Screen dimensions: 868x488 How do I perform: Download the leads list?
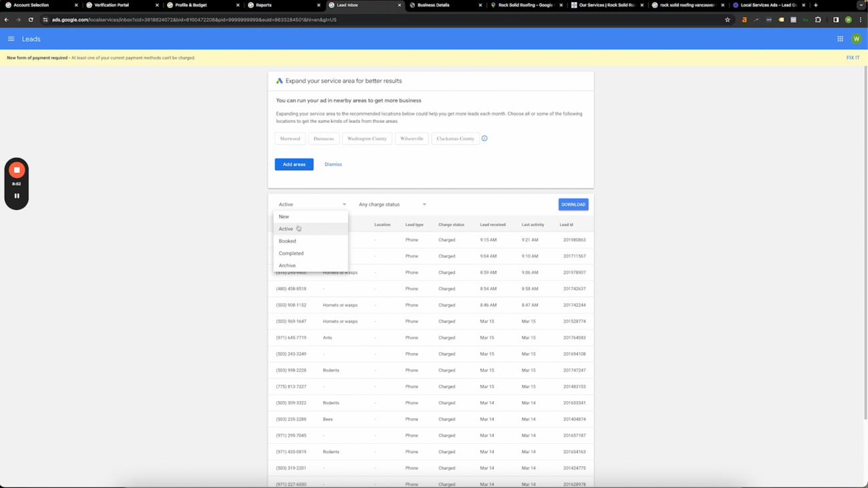573,205
